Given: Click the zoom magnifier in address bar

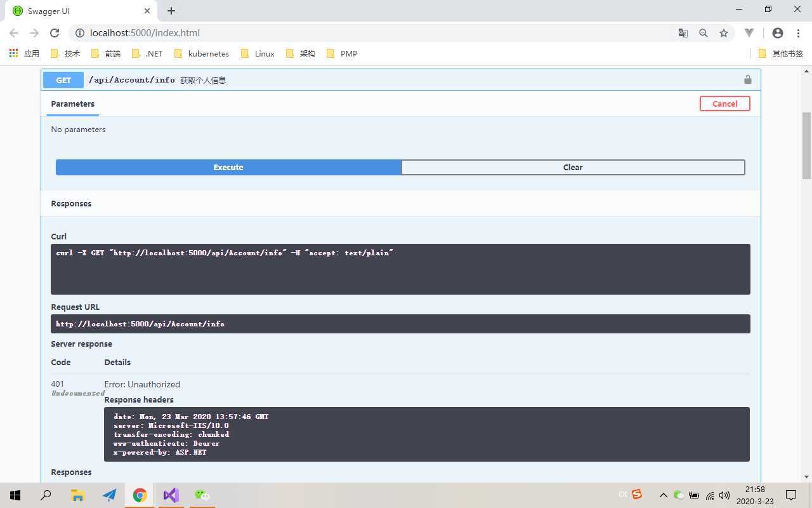Looking at the screenshot, I should click(x=703, y=33).
